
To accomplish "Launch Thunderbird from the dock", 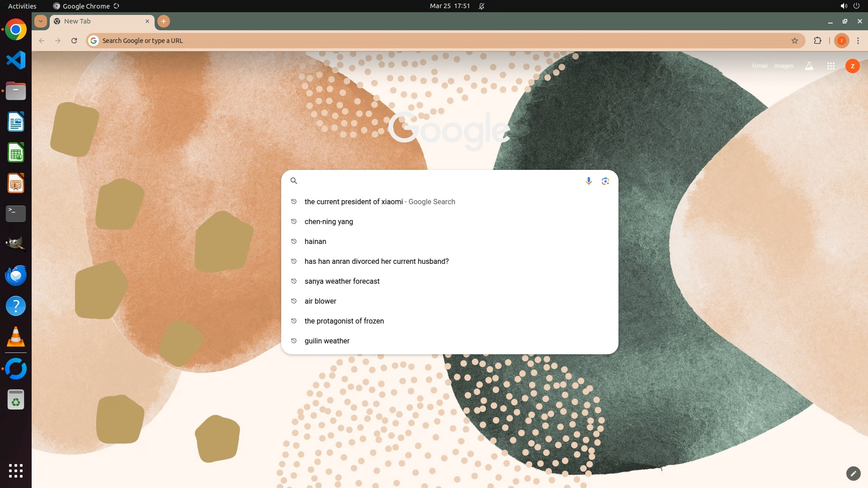I will pyautogui.click(x=16, y=275).
